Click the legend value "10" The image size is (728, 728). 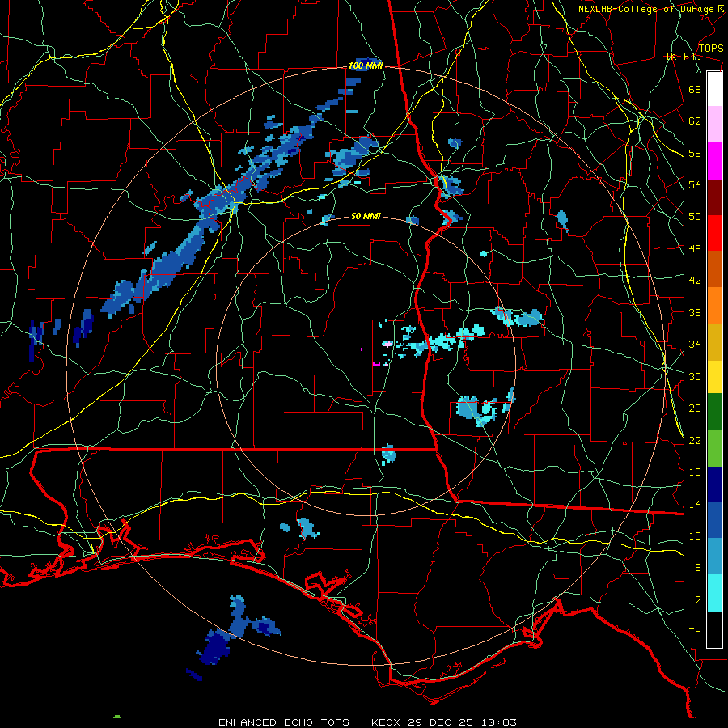click(695, 536)
